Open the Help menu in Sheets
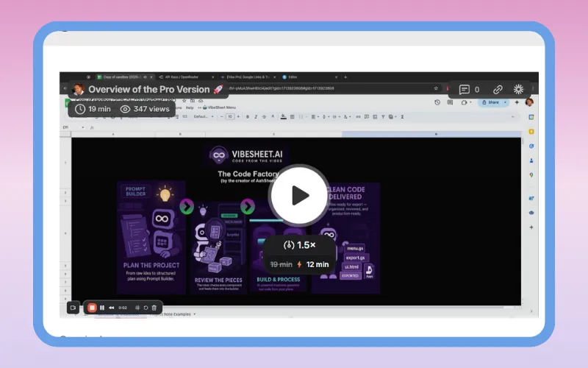This screenshot has height=368, width=588. pos(190,107)
